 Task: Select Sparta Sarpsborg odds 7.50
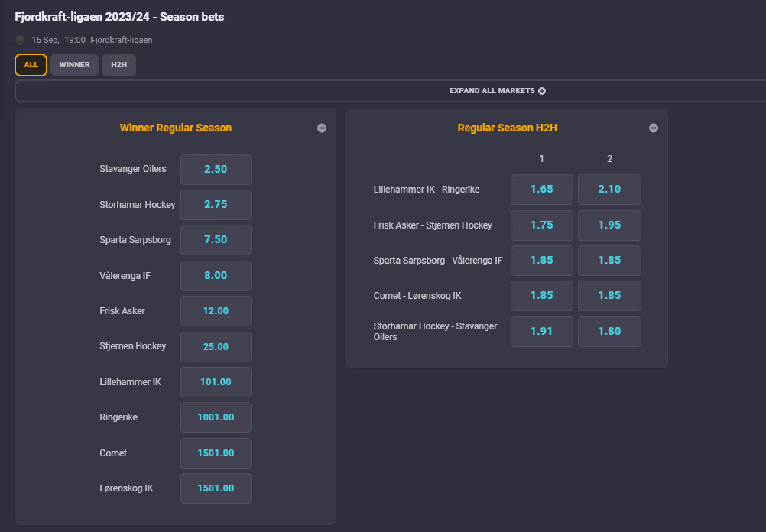pos(216,240)
